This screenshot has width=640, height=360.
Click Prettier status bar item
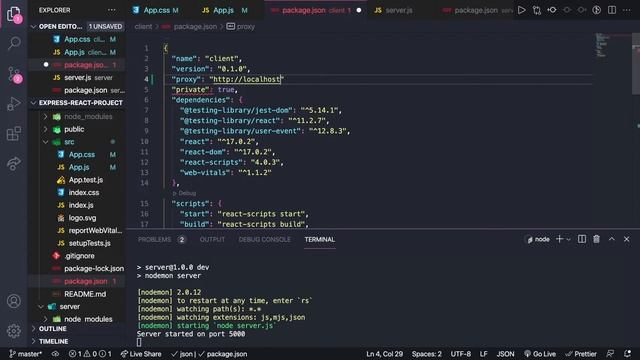[x=581, y=354]
